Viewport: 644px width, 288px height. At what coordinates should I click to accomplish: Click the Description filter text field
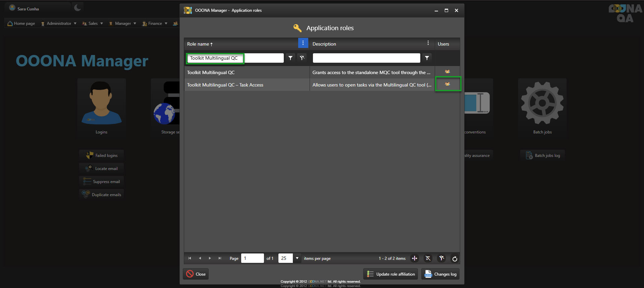pyautogui.click(x=366, y=58)
